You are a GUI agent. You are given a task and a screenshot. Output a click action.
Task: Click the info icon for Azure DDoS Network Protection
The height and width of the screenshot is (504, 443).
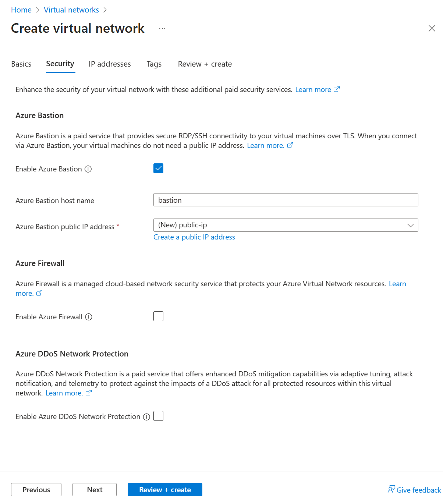[146, 416]
